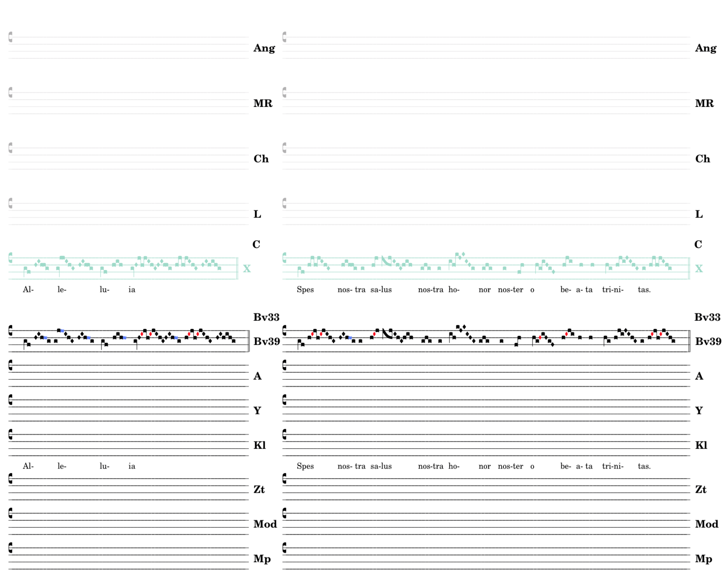
Task: Click the double barline ending the left Bv39 staff
Action: 249,341
